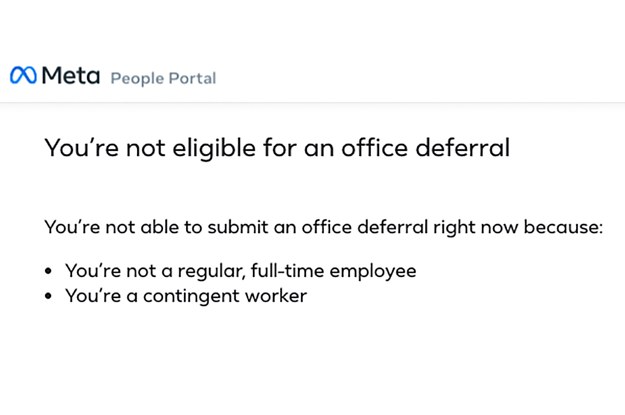This screenshot has width=625, height=415.
Task: Click 'office deferral' in the page heading
Action: click(426, 148)
